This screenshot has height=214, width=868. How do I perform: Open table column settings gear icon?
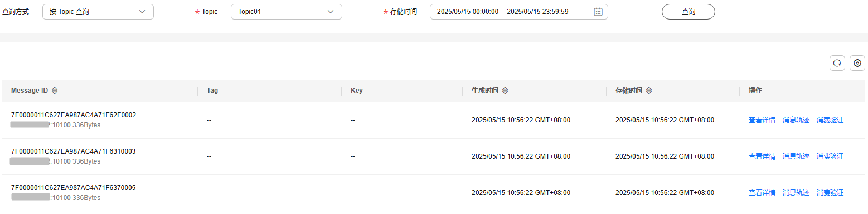click(x=857, y=63)
